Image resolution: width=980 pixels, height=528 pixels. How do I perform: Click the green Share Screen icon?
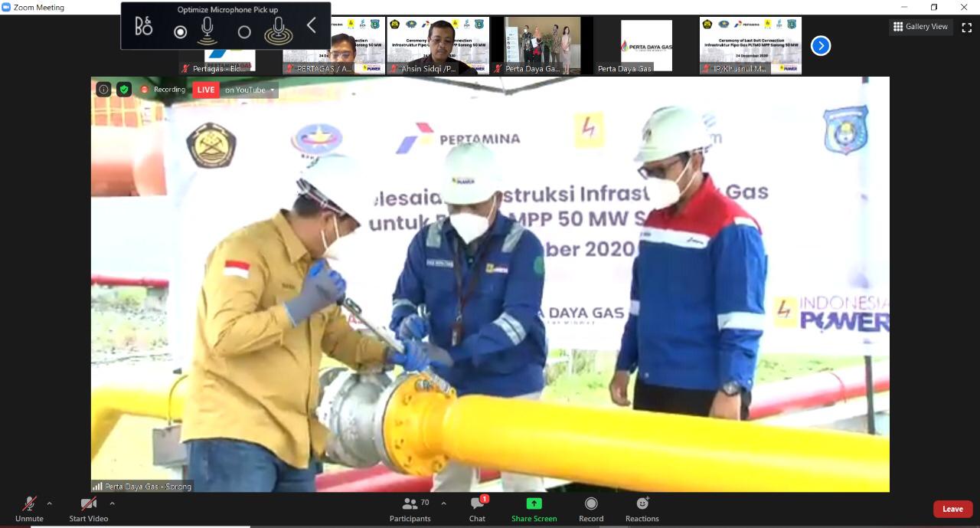(x=534, y=505)
